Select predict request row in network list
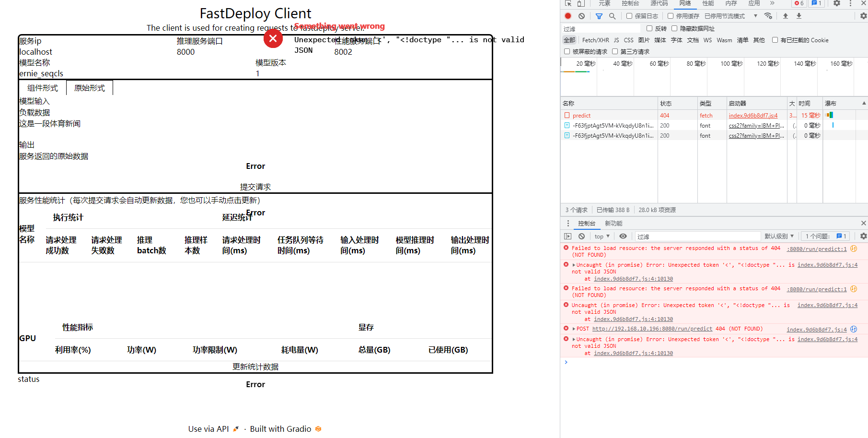 coord(714,115)
